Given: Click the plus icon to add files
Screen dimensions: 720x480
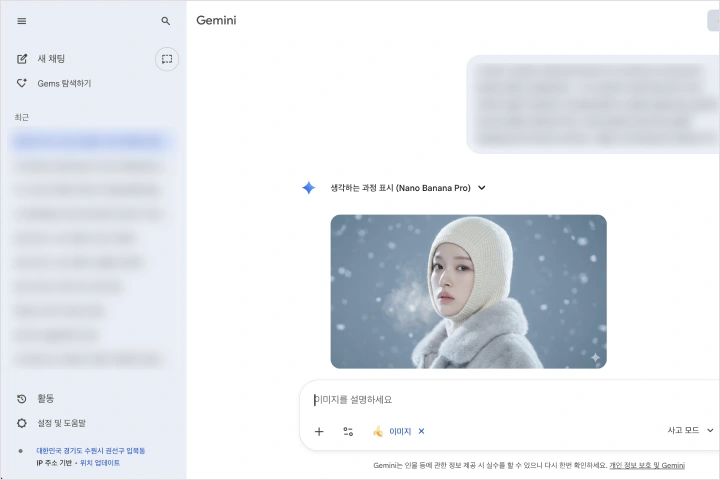Looking at the screenshot, I should coord(319,431).
